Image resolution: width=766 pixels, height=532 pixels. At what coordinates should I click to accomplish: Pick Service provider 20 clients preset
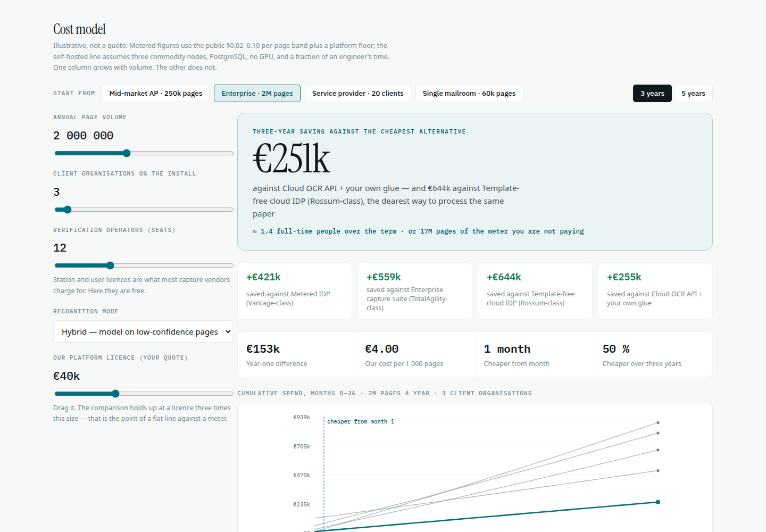point(357,93)
